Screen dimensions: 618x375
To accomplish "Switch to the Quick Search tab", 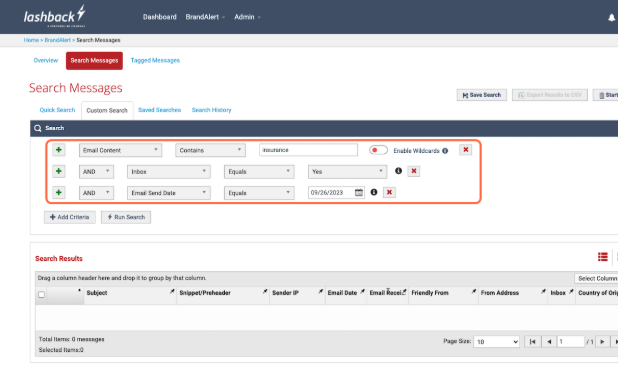I will (x=57, y=110).
